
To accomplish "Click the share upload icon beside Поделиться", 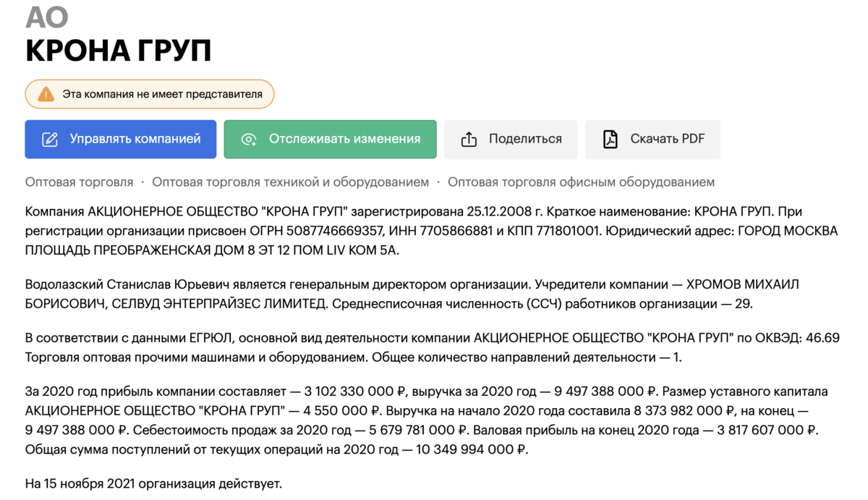I will 469,140.
